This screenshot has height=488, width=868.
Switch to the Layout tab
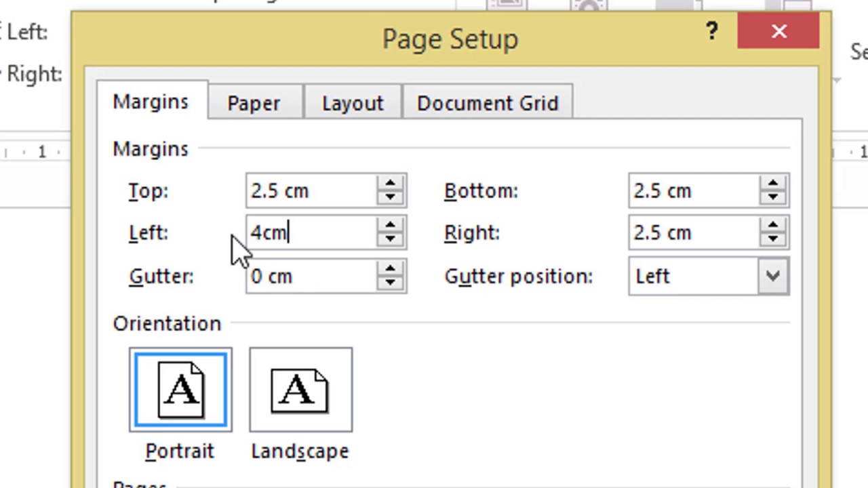click(353, 103)
